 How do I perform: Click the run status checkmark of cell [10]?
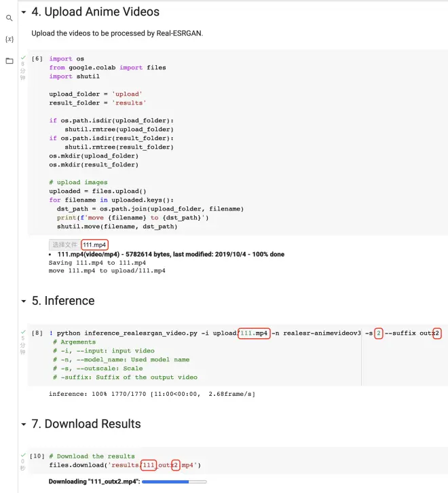23,455
